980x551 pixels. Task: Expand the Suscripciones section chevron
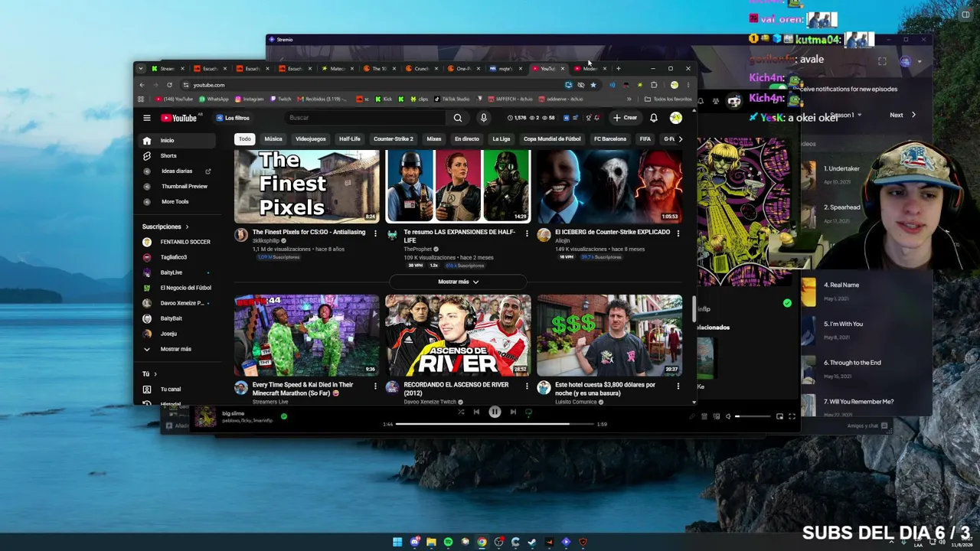(x=187, y=227)
